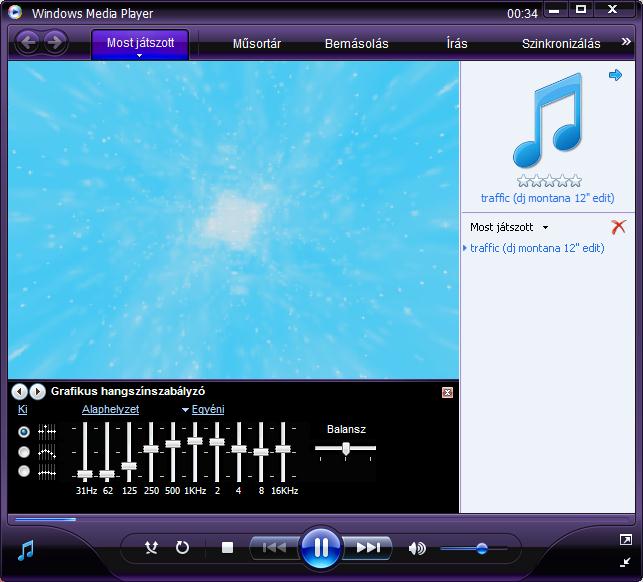The width and height of the screenshot is (643, 582).
Task: Switch to the Műsortár tab
Action: click(x=257, y=43)
